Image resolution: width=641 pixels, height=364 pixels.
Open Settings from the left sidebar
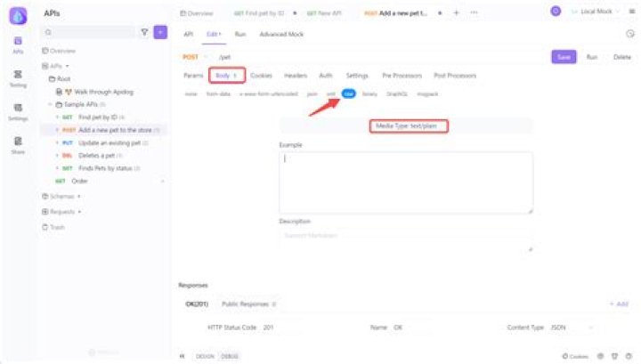(x=18, y=111)
